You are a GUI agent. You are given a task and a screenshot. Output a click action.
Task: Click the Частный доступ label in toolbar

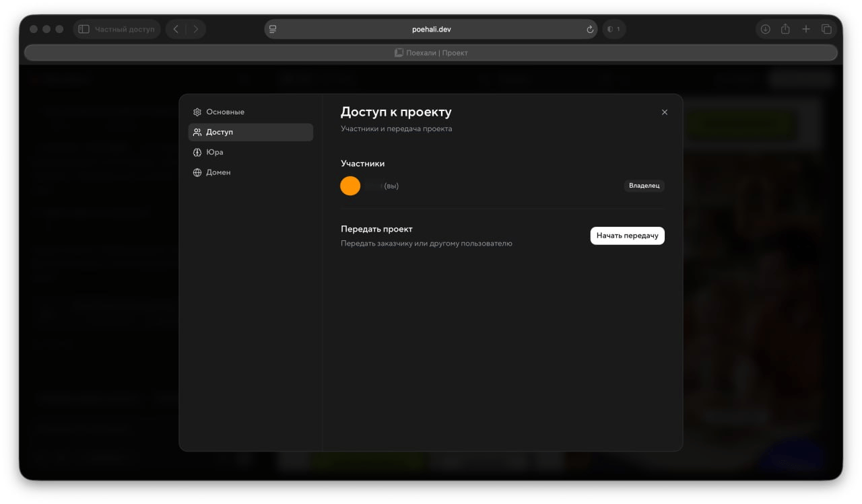point(125,29)
